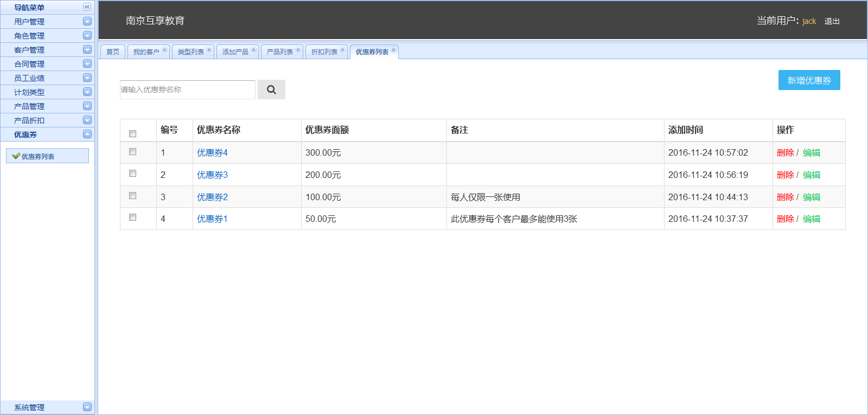868x415 pixels.
Task: Toggle the select-all checkbox in table header
Action: click(132, 133)
